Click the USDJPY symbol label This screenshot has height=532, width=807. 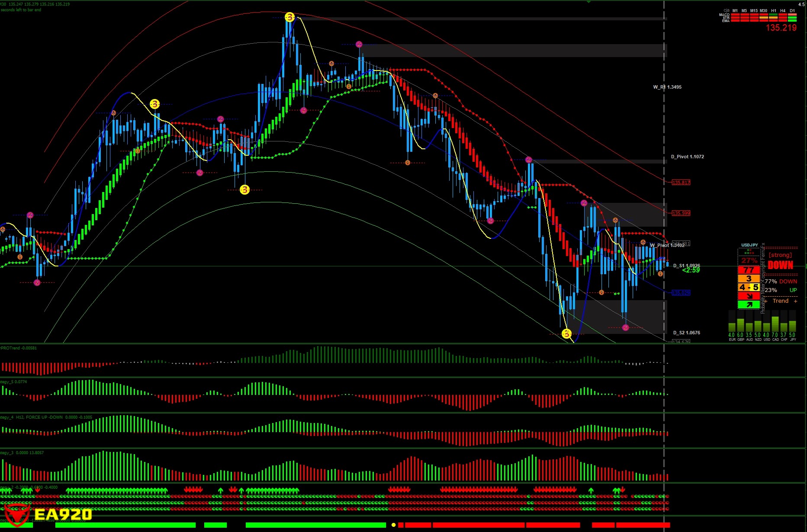[x=749, y=245]
